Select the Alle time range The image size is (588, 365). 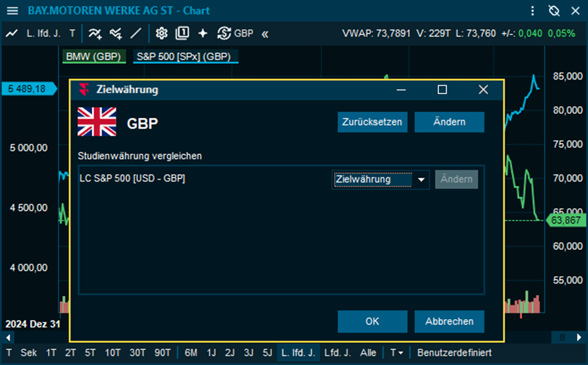pyautogui.click(x=368, y=352)
